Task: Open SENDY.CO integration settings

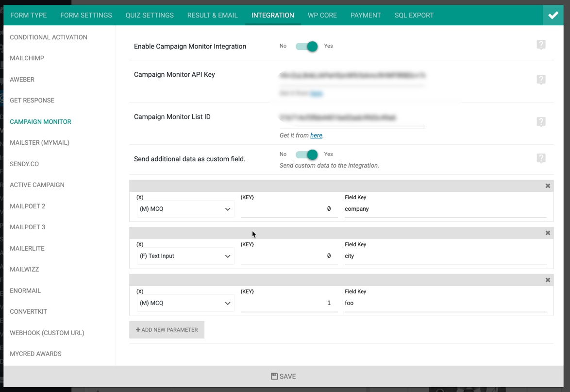Action: (24, 164)
